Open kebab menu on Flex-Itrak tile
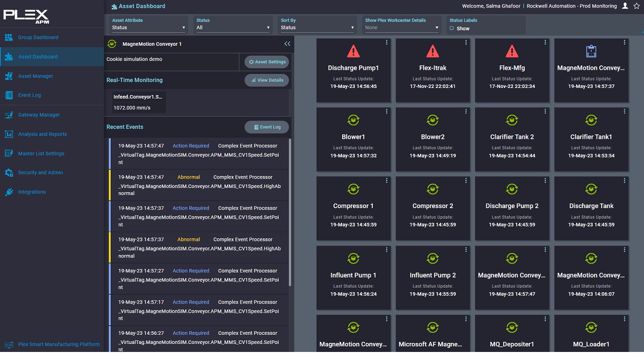The height and width of the screenshot is (362, 644). pyautogui.click(x=466, y=42)
